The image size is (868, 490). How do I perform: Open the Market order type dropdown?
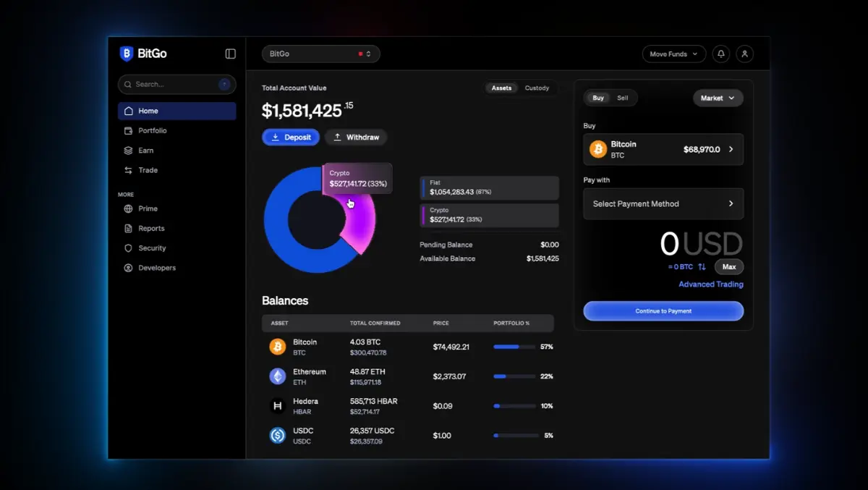[718, 98]
